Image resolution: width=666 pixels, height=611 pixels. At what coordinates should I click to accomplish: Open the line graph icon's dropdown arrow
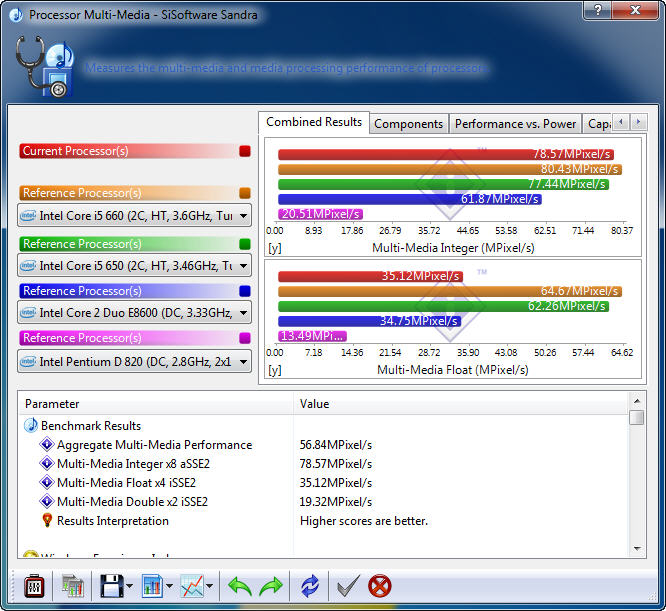[209, 586]
